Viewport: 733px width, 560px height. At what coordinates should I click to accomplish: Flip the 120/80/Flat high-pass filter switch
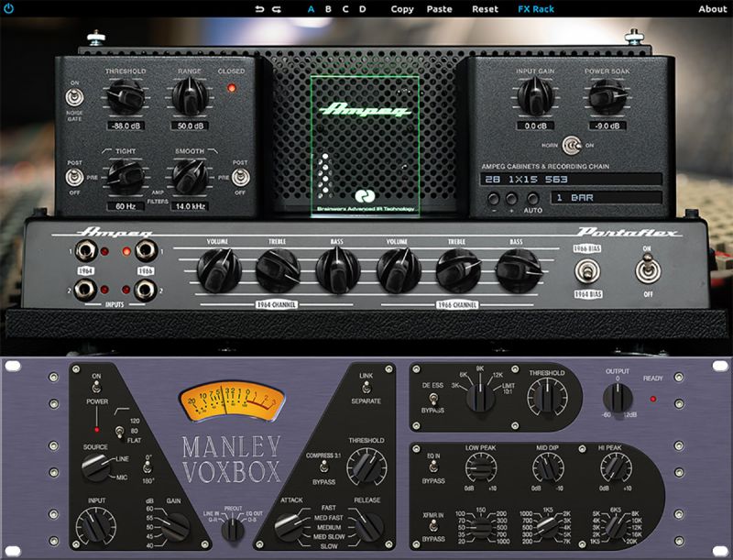120,431
